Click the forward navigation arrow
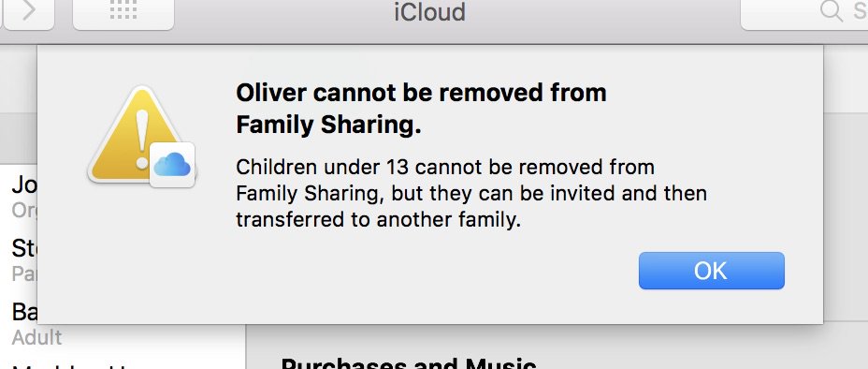The image size is (868, 369). (28, 12)
